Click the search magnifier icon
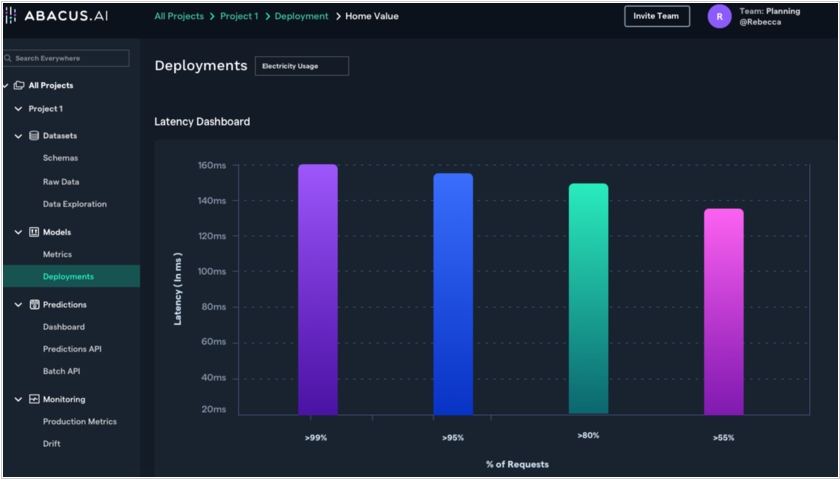The image size is (840, 479). tap(8, 59)
